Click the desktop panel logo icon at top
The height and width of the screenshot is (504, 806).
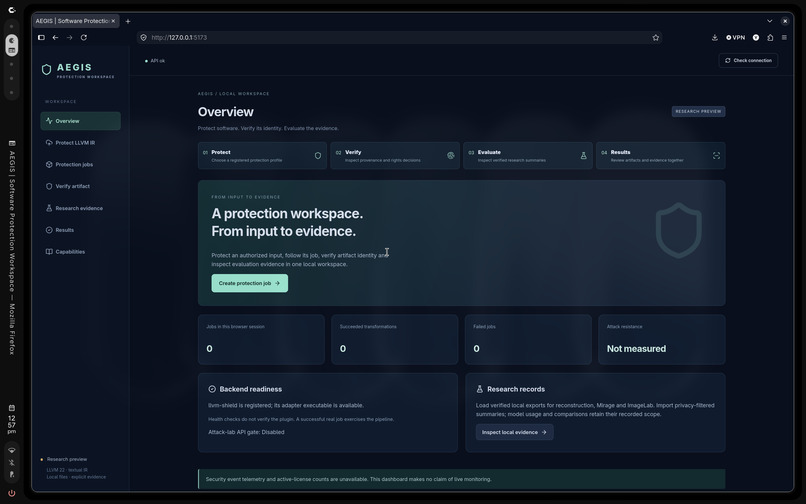coord(12,10)
